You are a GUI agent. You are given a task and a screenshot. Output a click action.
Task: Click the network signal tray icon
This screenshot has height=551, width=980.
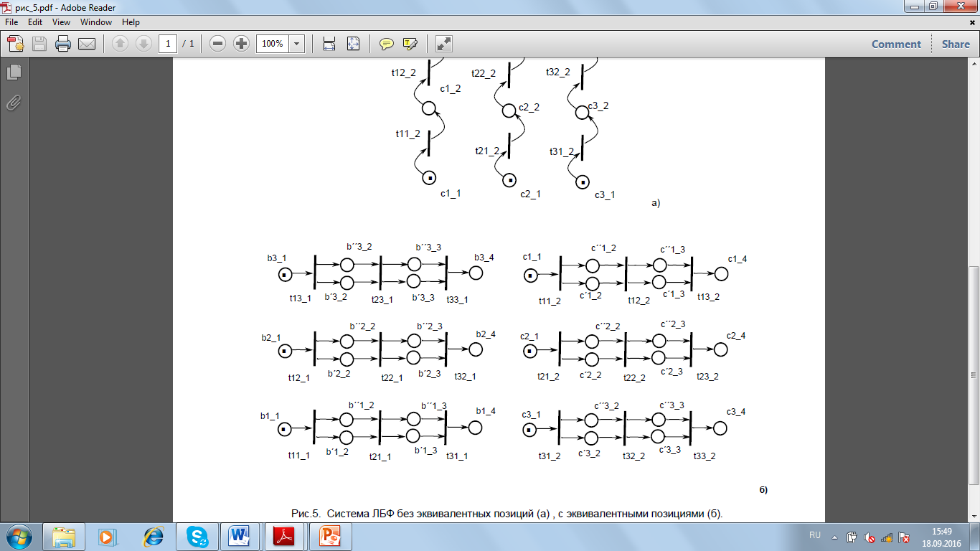click(x=887, y=537)
